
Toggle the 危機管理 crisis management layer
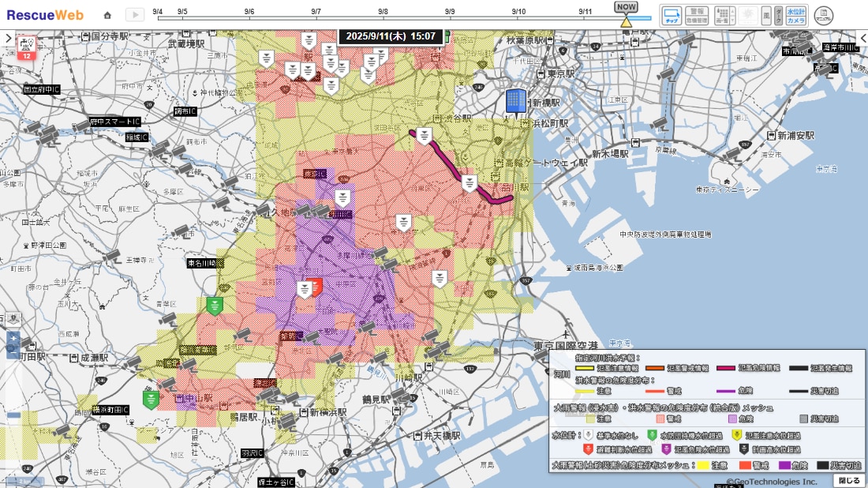[x=697, y=21]
